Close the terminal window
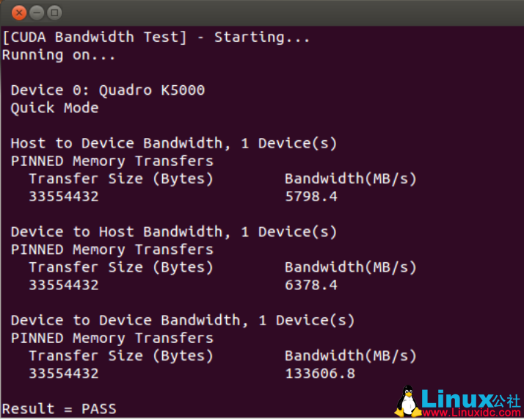Screen dimensions: 524x420 coord(19,12)
